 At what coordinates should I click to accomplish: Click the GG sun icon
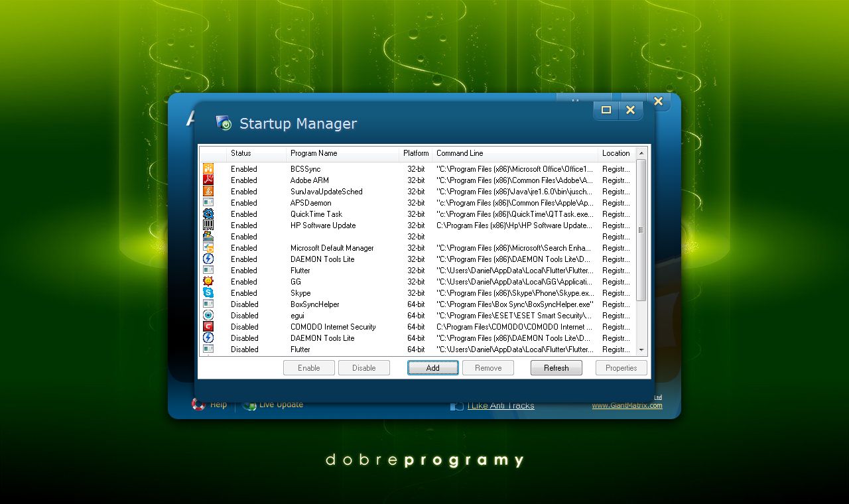click(x=208, y=282)
